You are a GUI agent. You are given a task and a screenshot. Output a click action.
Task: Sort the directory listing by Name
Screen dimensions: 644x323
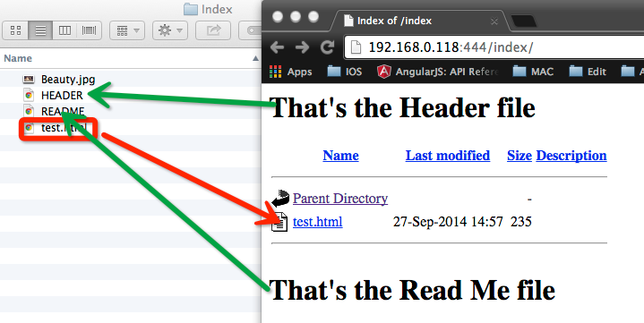click(340, 156)
